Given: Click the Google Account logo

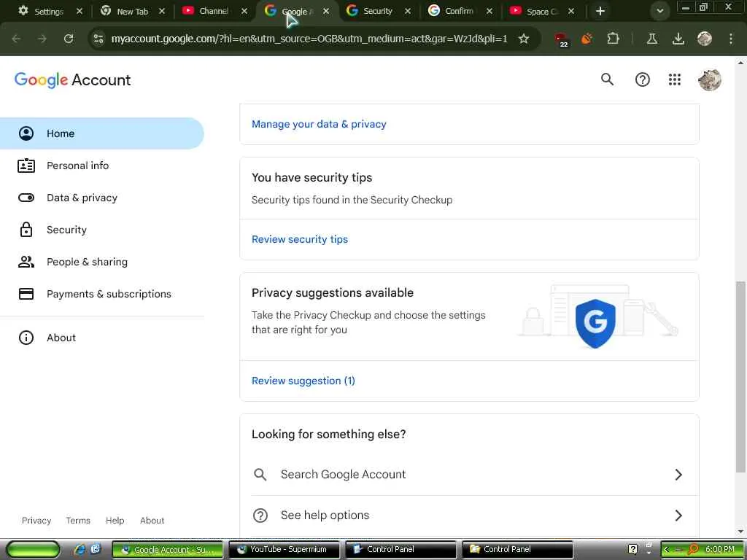Looking at the screenshot, I should [x=72, y=80].
